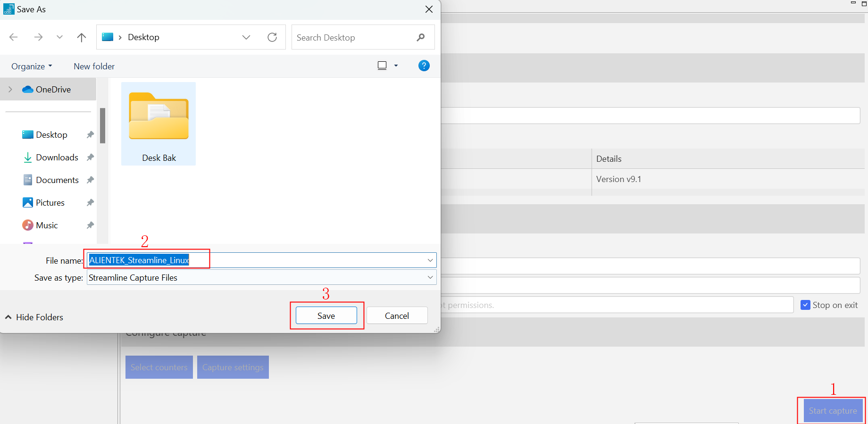Select Downloads in the navigation pane
Screen dimensions: 868x424
(57, 158)
